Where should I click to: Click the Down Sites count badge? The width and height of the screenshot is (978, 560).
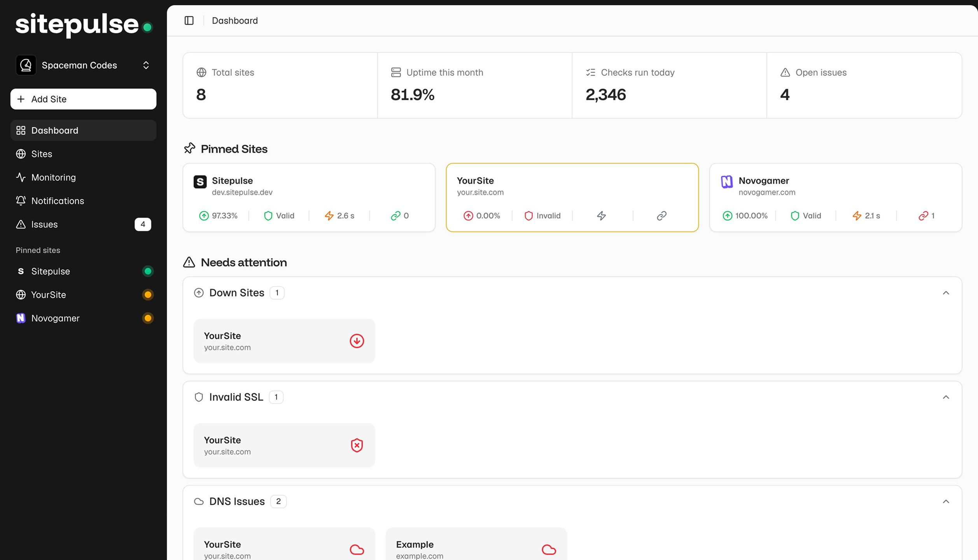277,293
